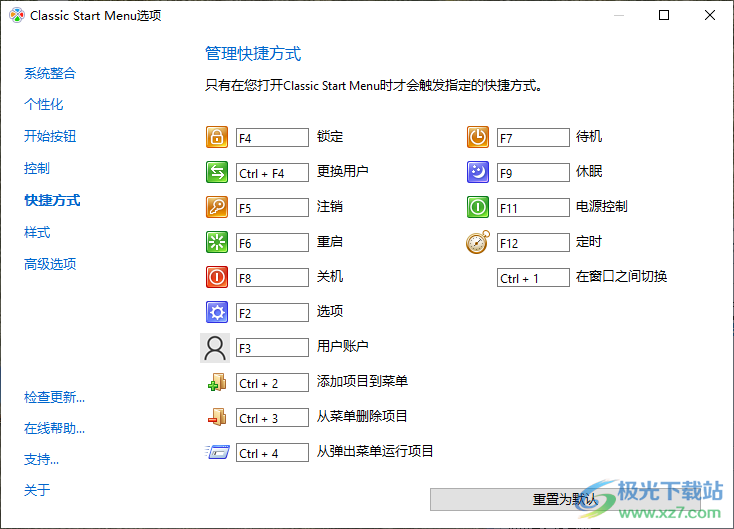Click the 从菜单删除项目 label
This screenshot has height=529, width=734.
pos(362,416)
